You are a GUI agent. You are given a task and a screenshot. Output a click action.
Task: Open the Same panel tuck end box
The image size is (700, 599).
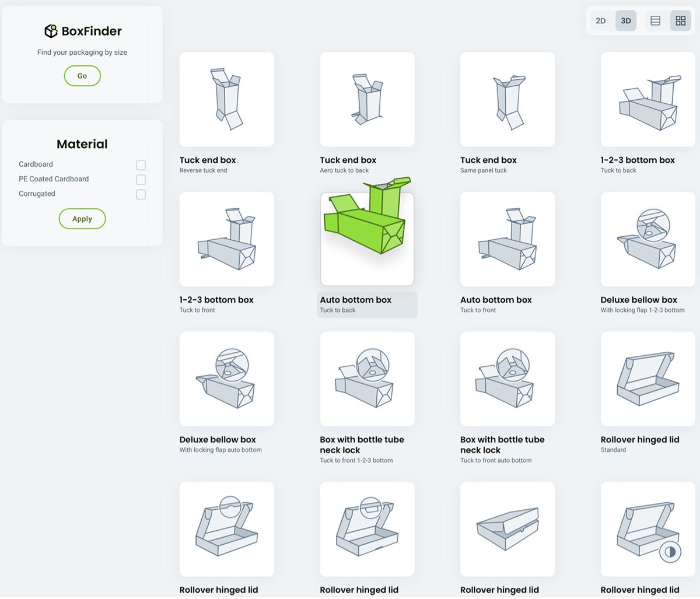(x=507, y=99)
